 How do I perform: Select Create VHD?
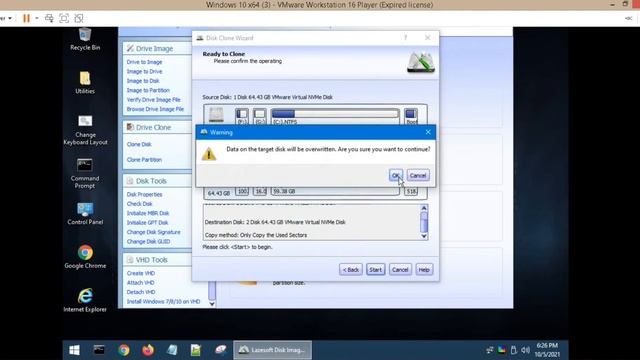pos(141,273)
